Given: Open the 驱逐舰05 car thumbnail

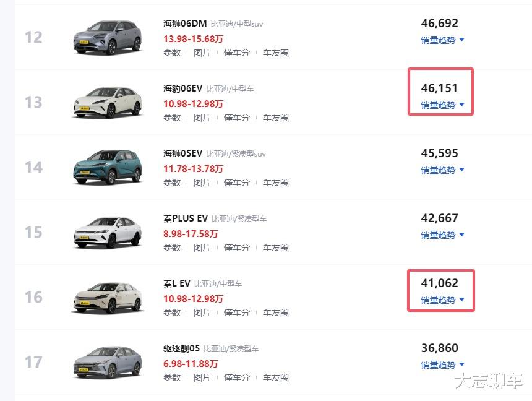Looking at the screenshot, I should click(x=107, y=362).
